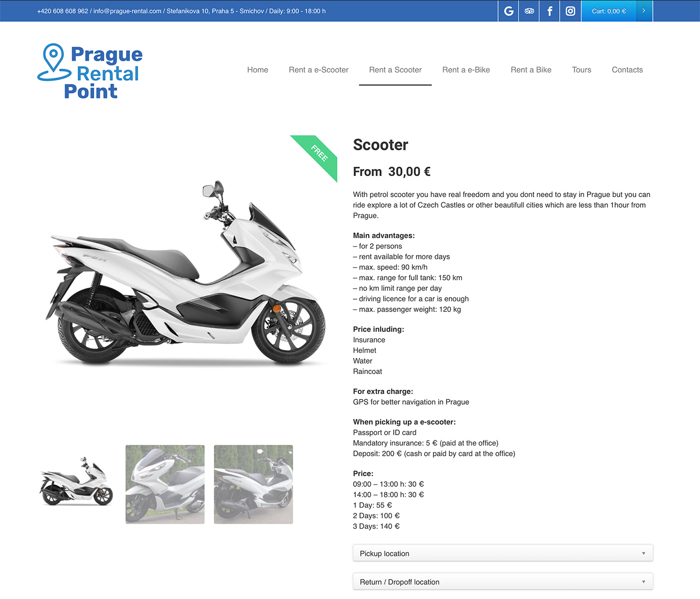Image resolution: width=700 pixels, height=599 pixels.
Task: Expand the Pickup location dropdown
Action: click(503, 553)
